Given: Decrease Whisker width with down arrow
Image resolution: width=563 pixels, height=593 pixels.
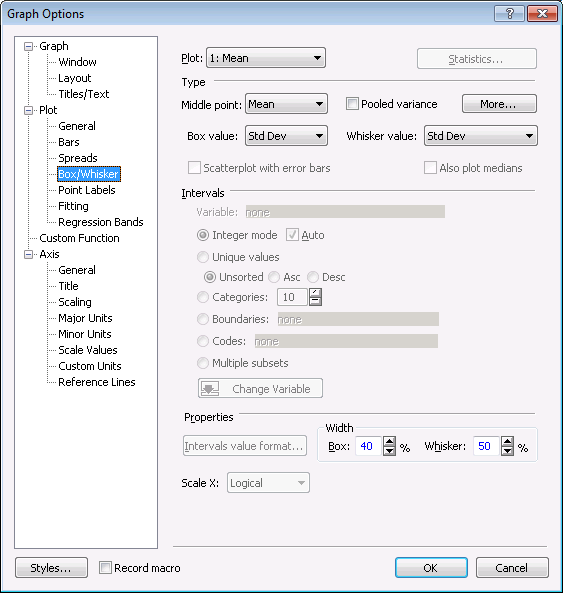Looking at the screenshot, I should pyautogui.click(x=507, y=451).
